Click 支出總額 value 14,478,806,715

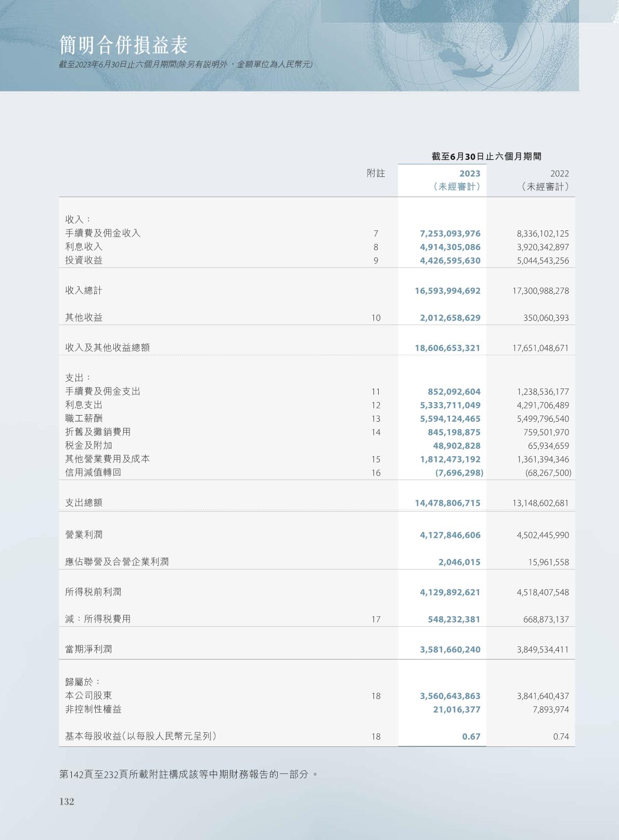[x=447, y=503]
